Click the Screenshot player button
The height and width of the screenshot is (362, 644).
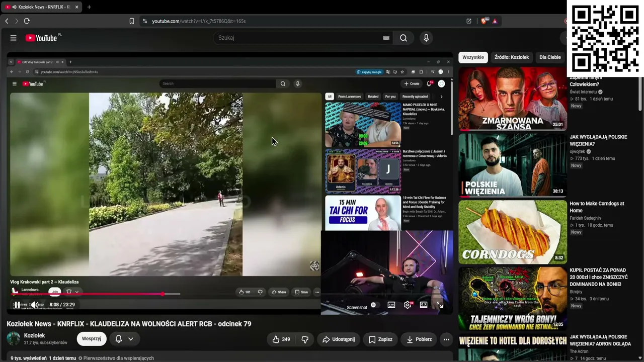point(357,308)
